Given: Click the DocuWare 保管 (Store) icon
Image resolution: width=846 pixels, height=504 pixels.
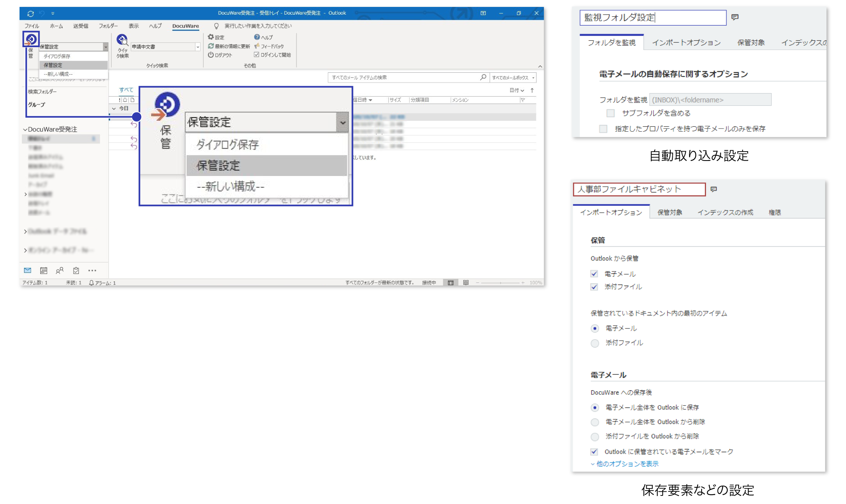Looking at the screenshot, I should click(31, 39).
